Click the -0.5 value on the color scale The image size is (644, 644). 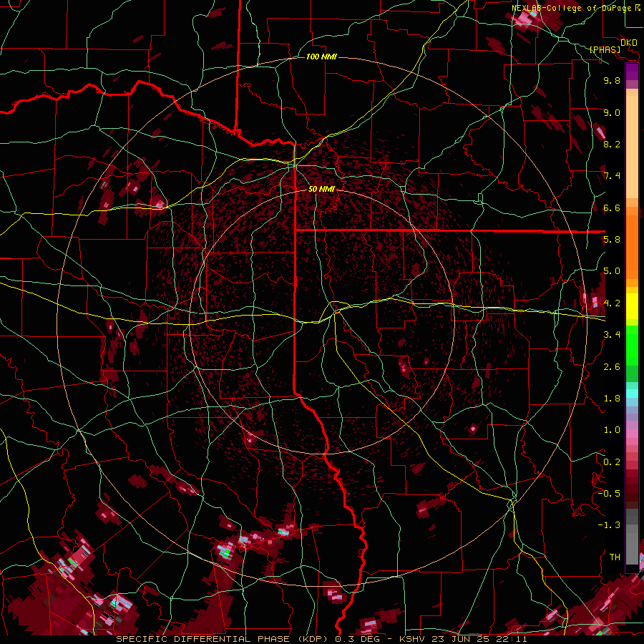tap(609, 494)
